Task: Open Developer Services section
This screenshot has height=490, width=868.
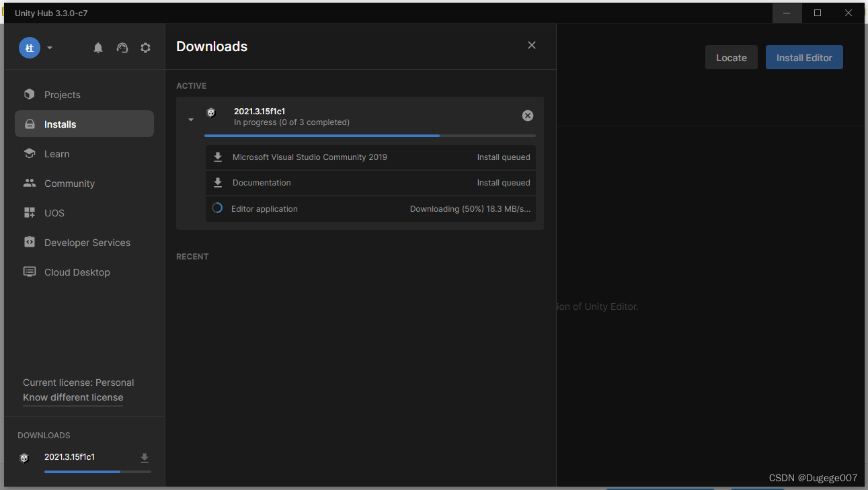Action: coord(84,243)
